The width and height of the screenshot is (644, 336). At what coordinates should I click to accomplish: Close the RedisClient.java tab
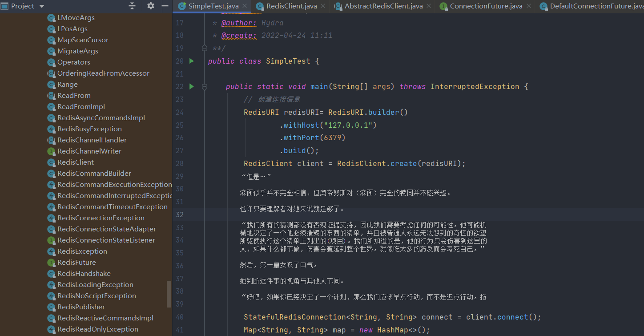pos(323,6)
